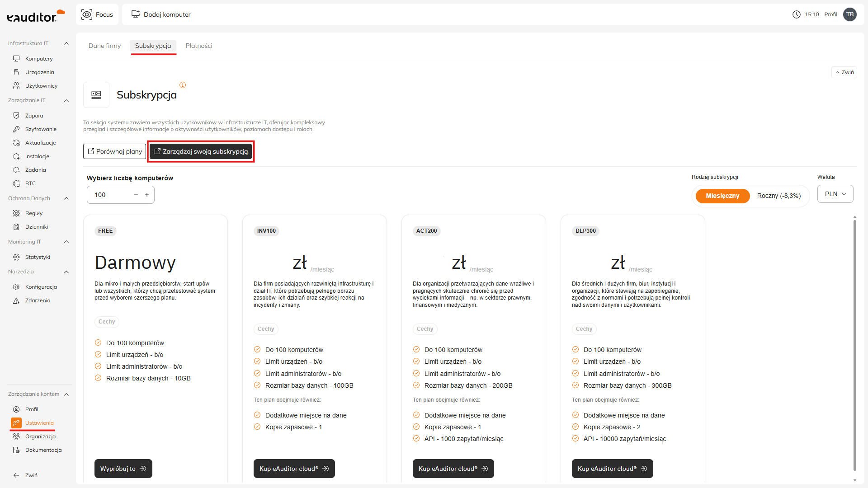Click the orange info icon beside Subskrypcja
Screen dimensions: 868x488
[x=183, y=85]
